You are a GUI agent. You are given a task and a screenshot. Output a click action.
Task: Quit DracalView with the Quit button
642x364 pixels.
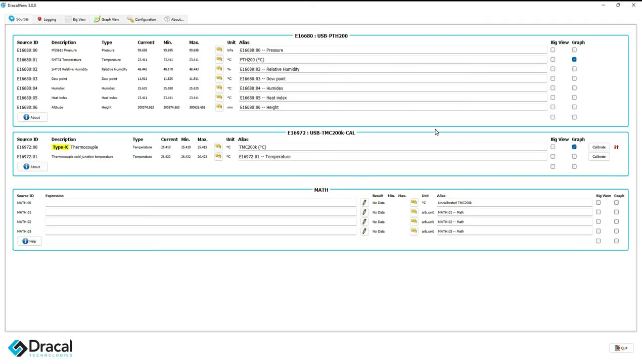[621, 348]
